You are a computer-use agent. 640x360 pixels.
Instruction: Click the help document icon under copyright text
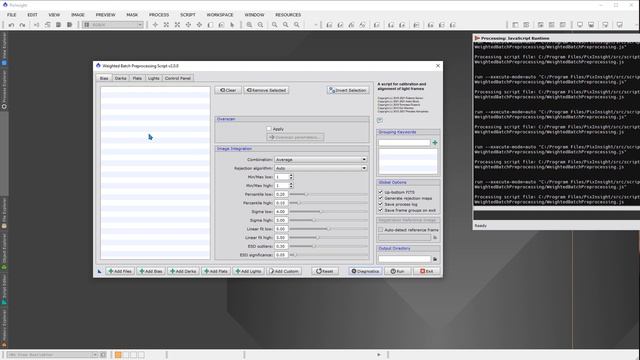380,120
